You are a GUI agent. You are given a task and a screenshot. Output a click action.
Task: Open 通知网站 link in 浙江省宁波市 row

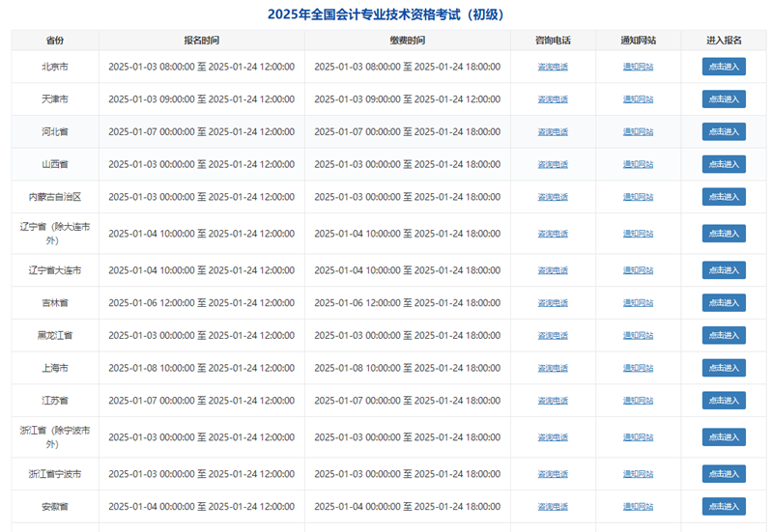638,473
